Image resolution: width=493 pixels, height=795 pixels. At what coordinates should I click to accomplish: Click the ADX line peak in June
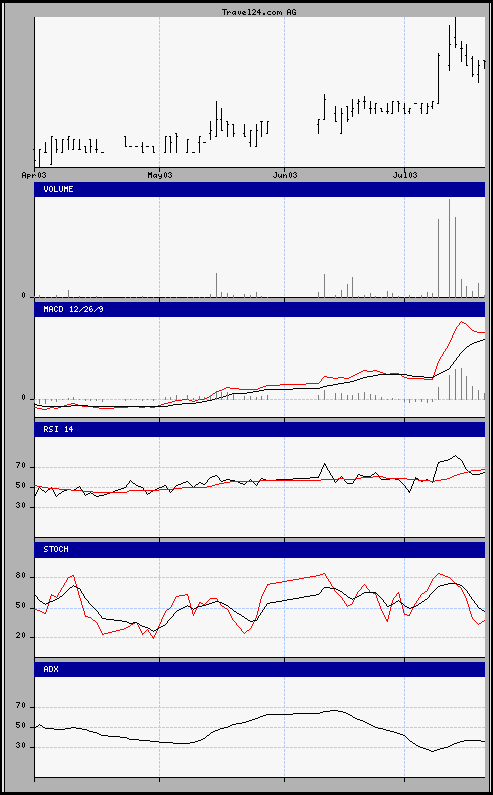[x=335, y=710]
